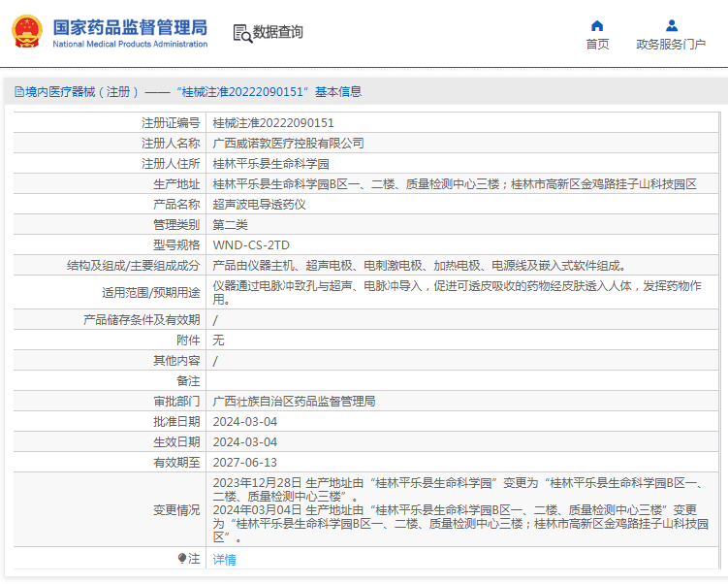The image size is (728, 584).
Task: Click the 有效期至 label
Action: [176, 463]
